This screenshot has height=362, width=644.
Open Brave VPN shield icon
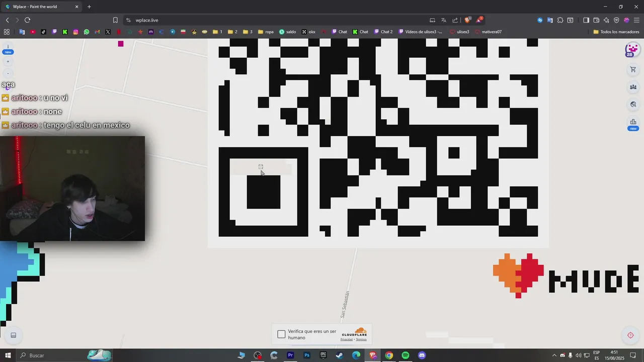[x=616, y=20]
